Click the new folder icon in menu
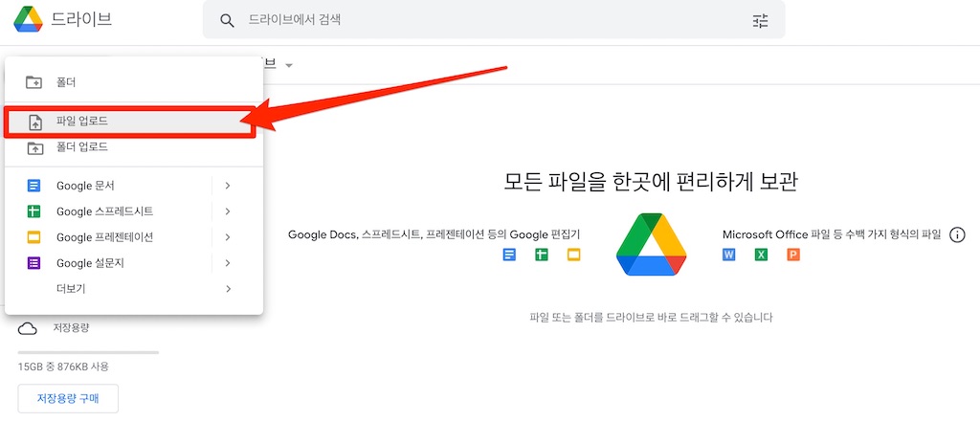 point(33,82)
